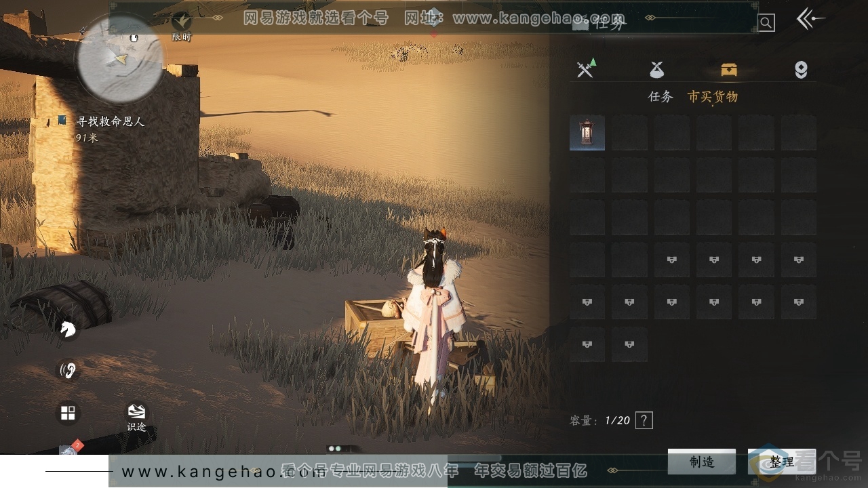The height and width of the screenshot is (488, 868).
Task: Activate the ear listening skill icon
Action: coord(68,370)
